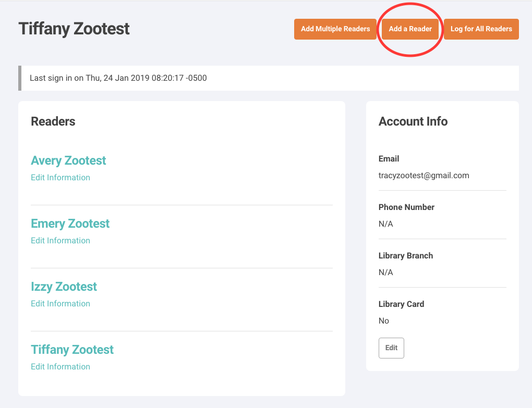
Task: Click the Add Multiple Readers button
Action: (335, 29)
